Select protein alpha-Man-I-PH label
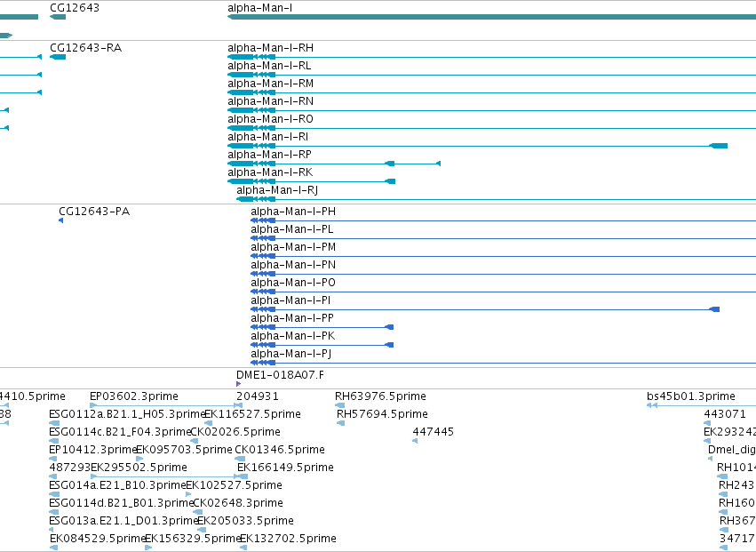The width and height of the screenshot is (756, 552). click(293, 212)
